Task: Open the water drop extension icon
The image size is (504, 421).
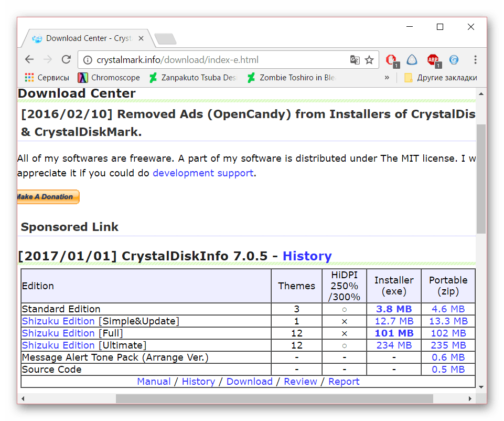Action: pyautogui.click(x=412, y=60)
